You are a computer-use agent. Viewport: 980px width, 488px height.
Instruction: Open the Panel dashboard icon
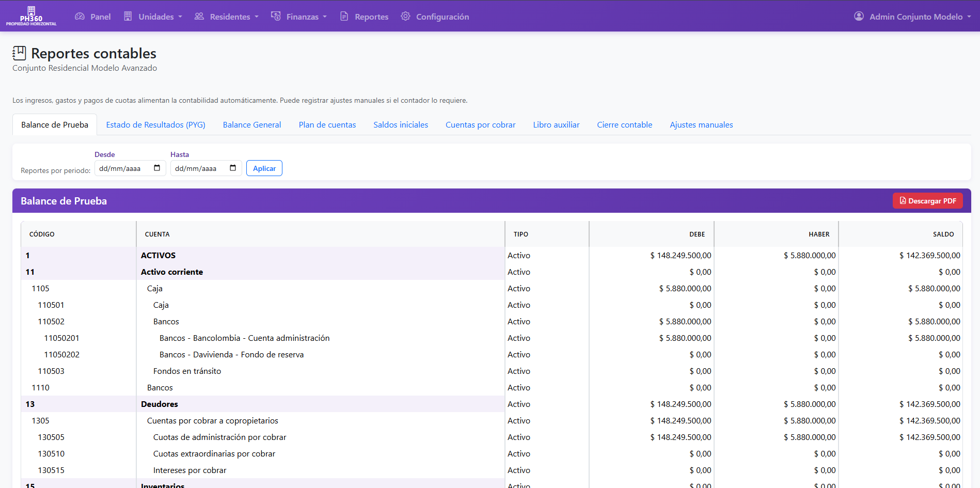coord(80,17)
